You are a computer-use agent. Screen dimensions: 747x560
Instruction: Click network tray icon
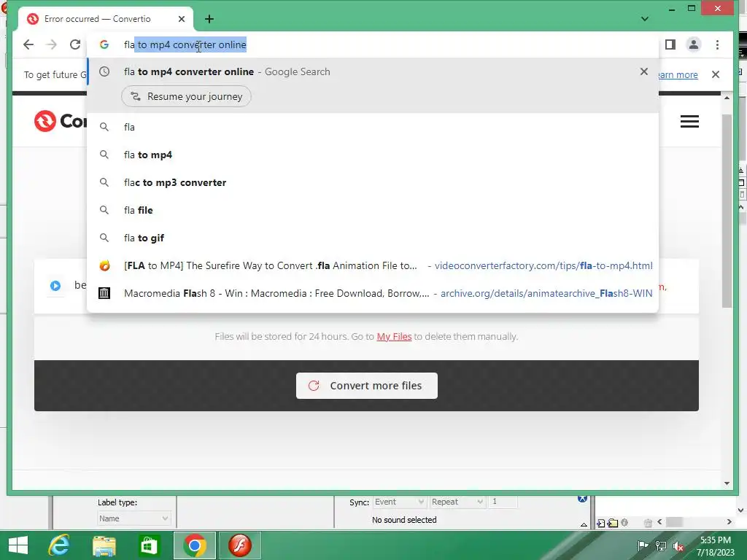(x=660, y=545)
